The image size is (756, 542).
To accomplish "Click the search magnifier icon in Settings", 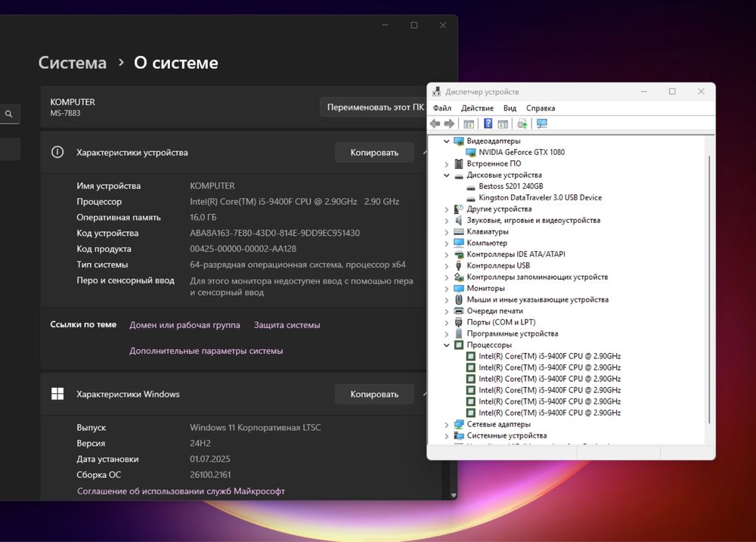I will tap(8, 114).
